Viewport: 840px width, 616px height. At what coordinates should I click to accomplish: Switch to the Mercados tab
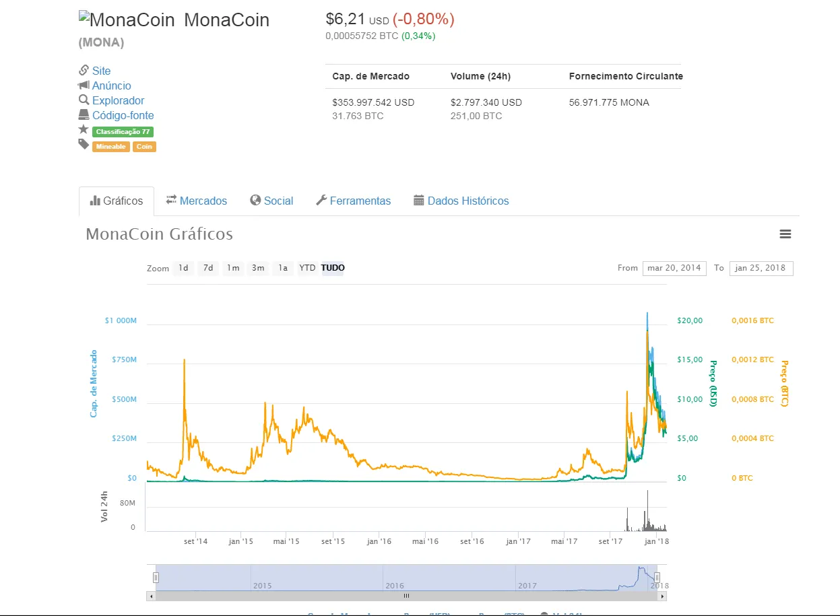point(197,201)
